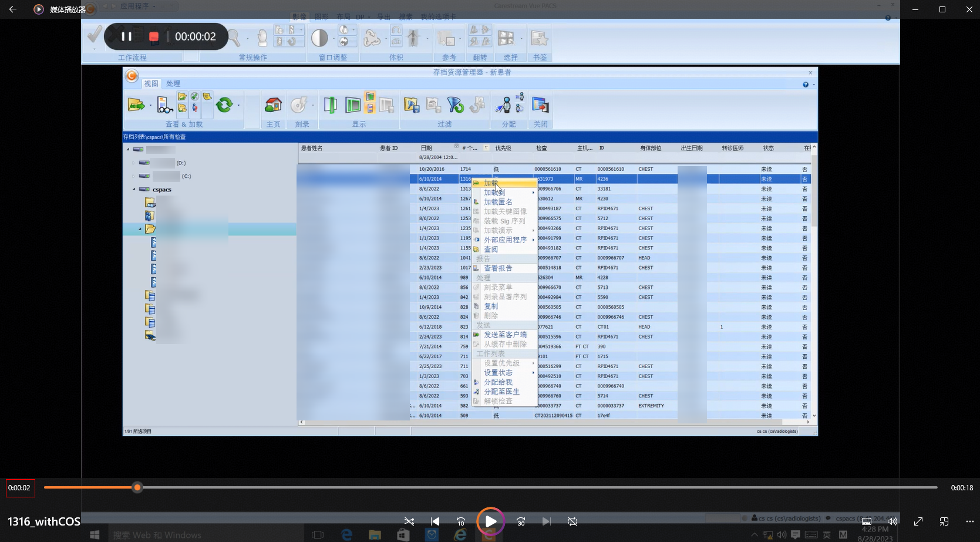Toggle repeat in the media player
Screen dimensions: 980x542
(572, 521)
